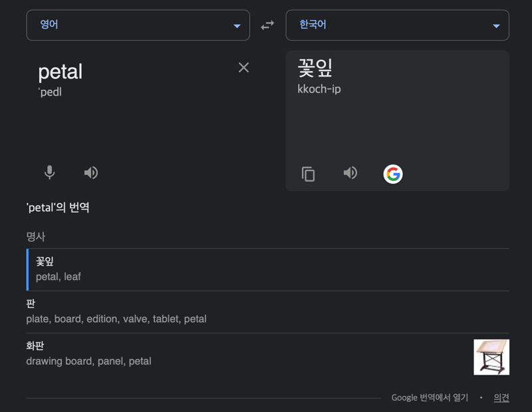Click the 의견 feedback link

pos(501,398)
